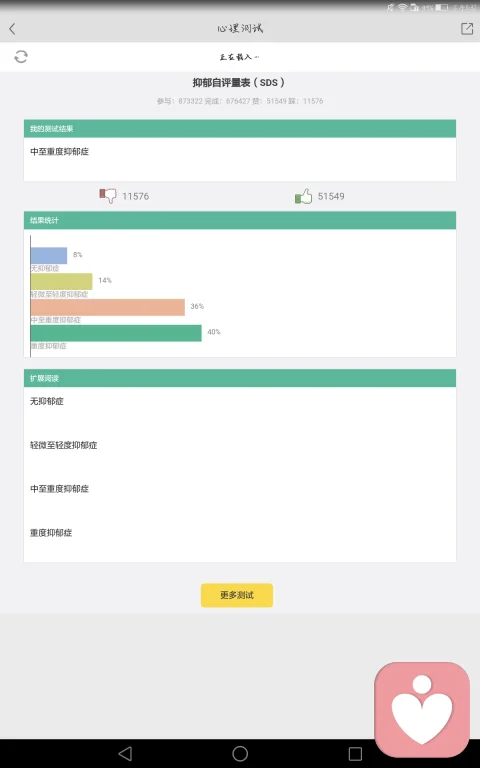The width and height of the screenshot is (480, 768).
Task: Tap the thumbs down dislike icon
Action: click(108, 196)
